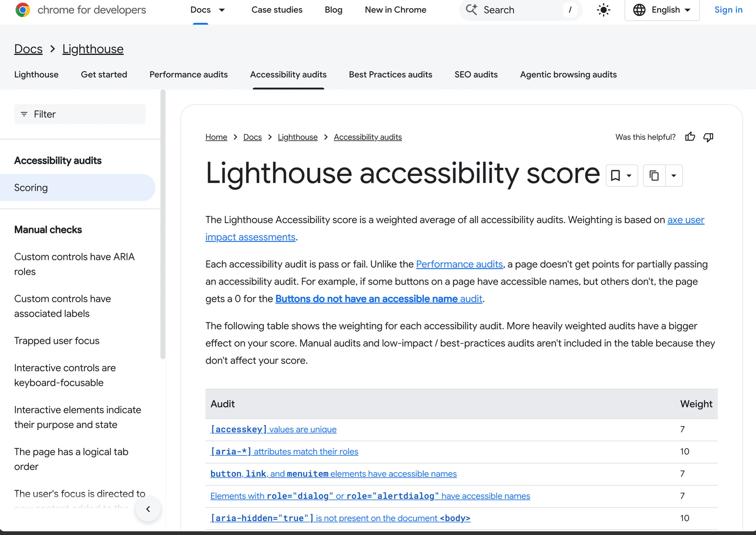This screenshot has width=756, height=535.
Task: Click the slash shortcut key in search box
Action: point(570,10)
